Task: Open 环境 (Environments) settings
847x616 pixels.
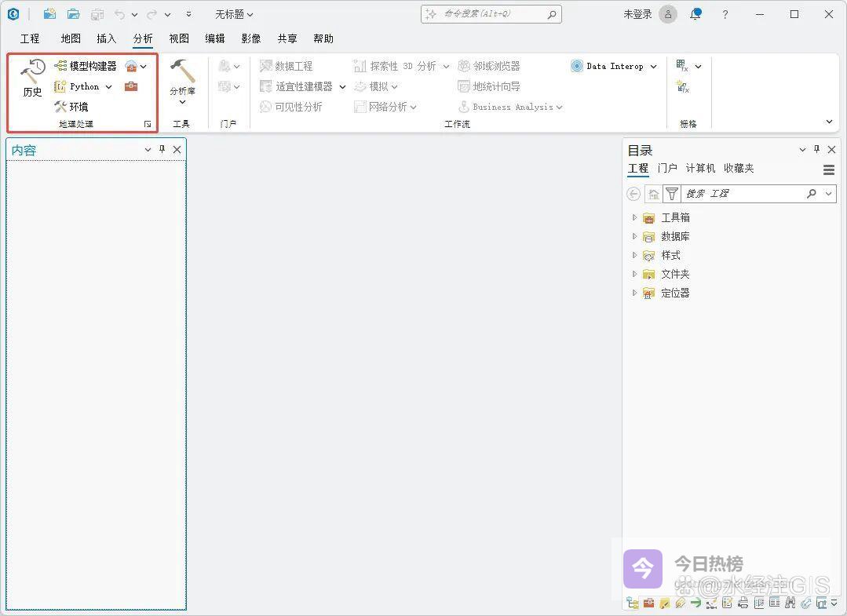Action: coord(71,107)
